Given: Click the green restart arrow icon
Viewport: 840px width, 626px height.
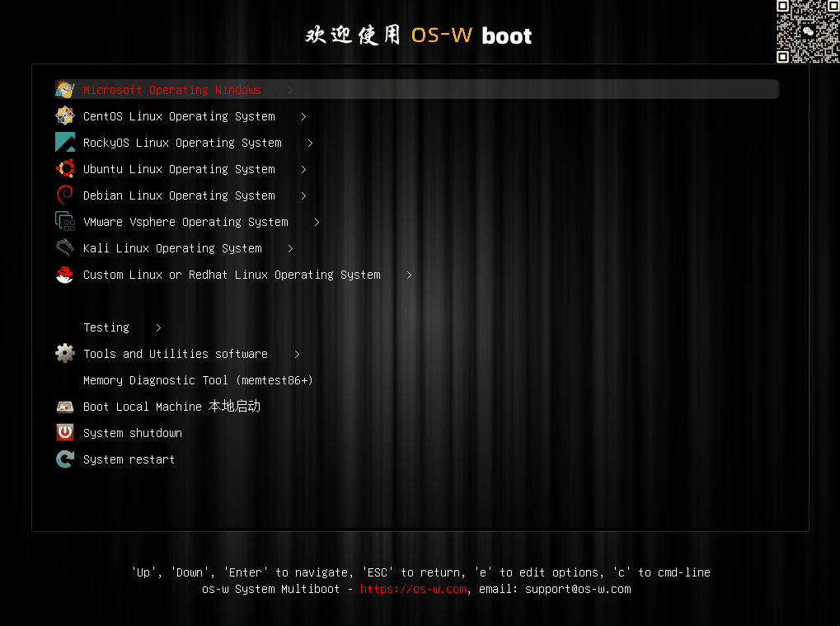Looking at the screenshot, I should 65,459.
